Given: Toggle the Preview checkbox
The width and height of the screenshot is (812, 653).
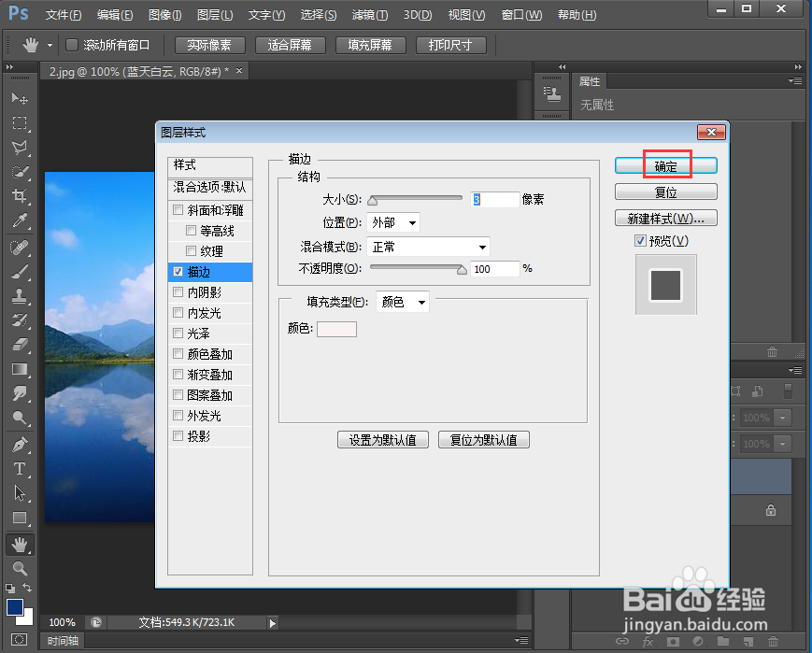Looking at the screenshot, I should [x=641, y=241].
